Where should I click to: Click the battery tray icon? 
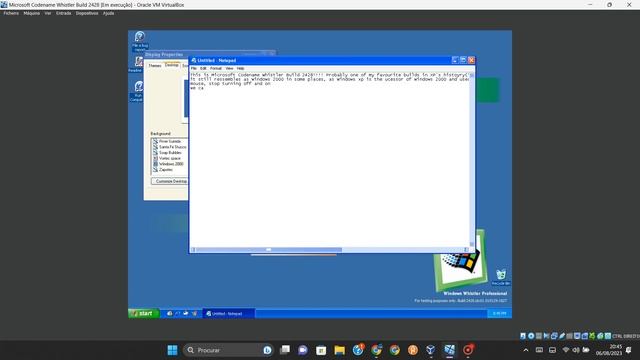pyautogui.click(x=586, y=350)
